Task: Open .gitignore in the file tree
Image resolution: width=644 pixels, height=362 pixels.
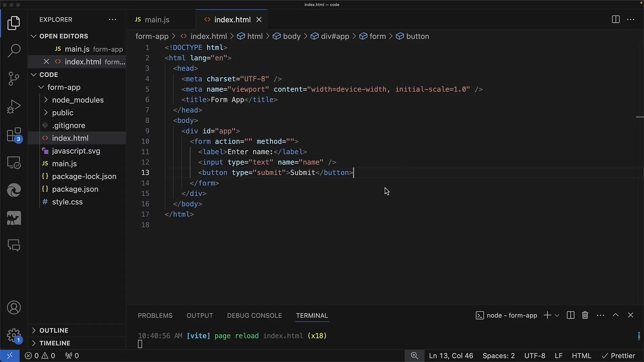Action: [x=77, y=125]
